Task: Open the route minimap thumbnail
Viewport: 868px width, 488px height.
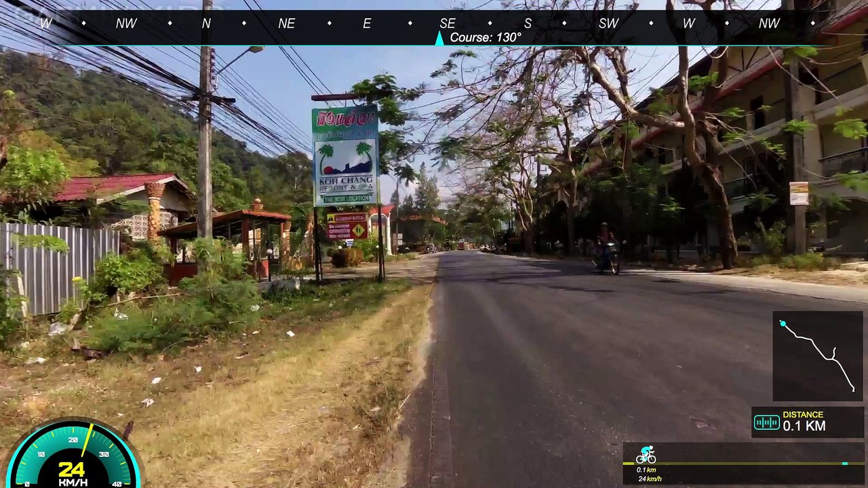Action: coord(818,356)
